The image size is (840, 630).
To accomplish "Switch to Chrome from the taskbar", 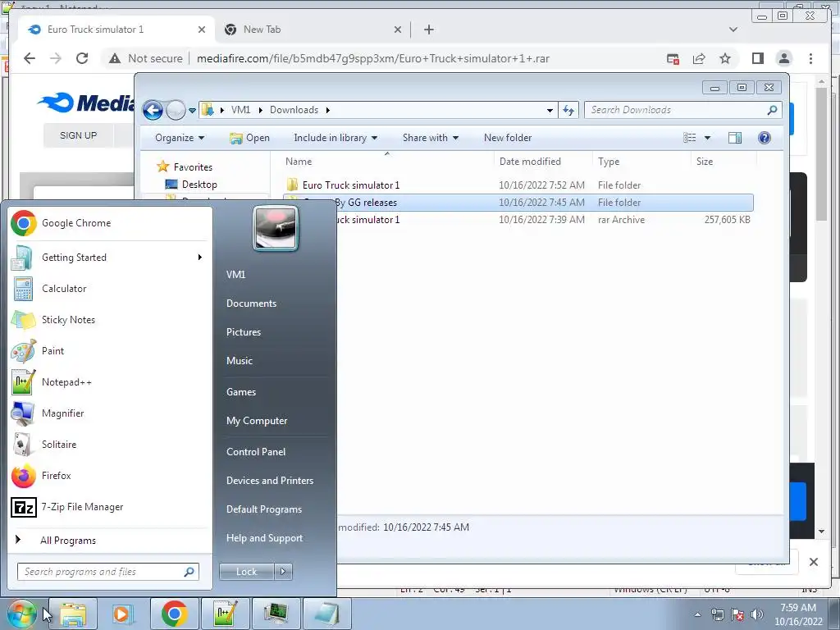I will coord(174,614).
